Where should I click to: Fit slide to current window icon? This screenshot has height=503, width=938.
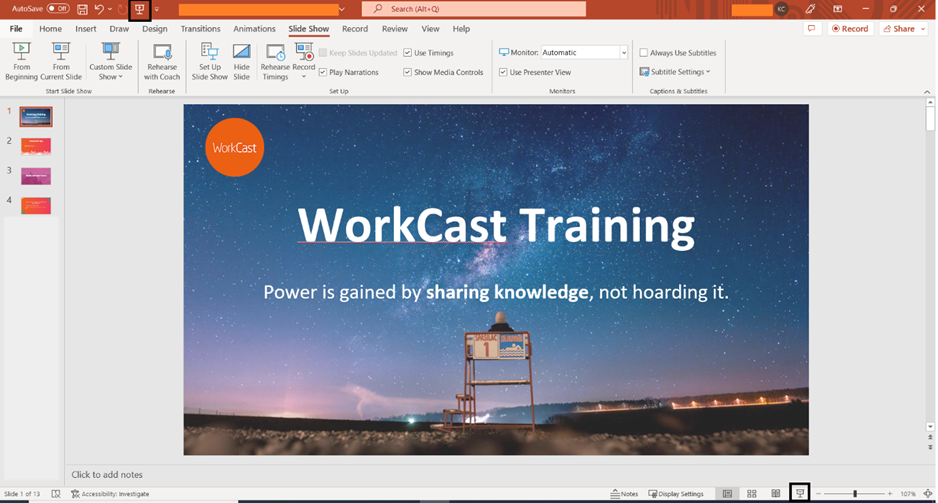928,494
